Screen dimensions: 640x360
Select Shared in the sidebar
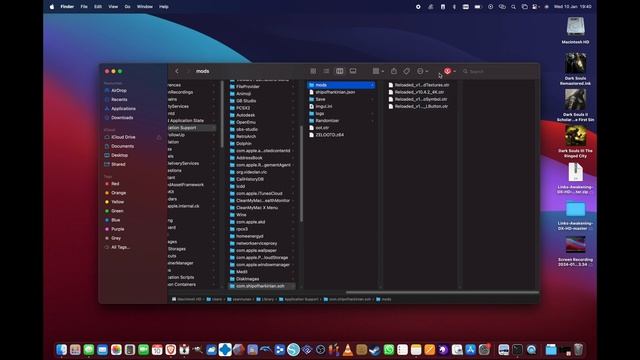(118, 164)
